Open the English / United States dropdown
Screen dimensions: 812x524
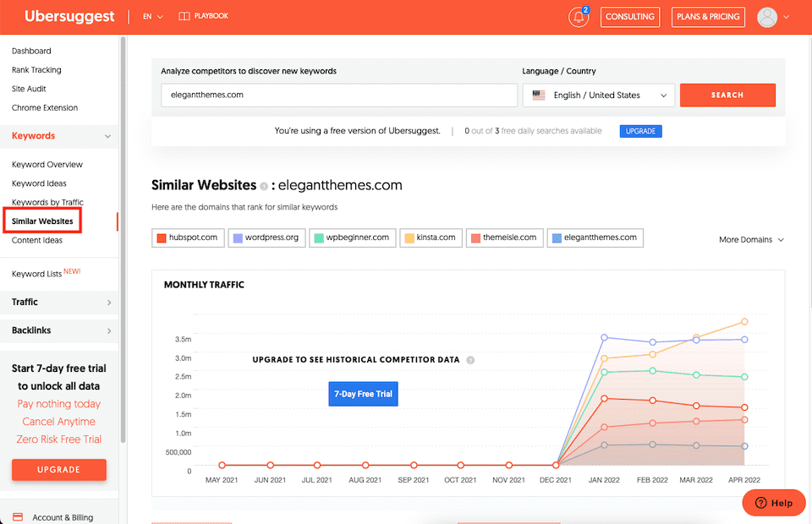click(x=598, y=96)
